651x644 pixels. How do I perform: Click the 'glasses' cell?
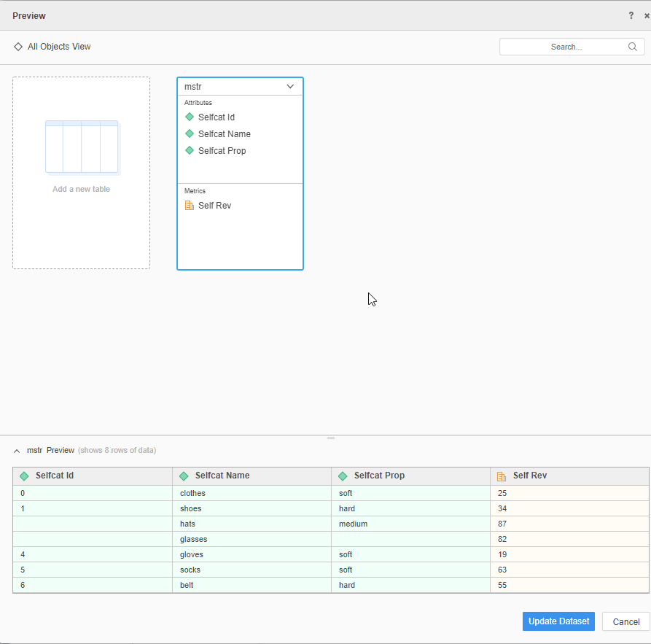tap(252, 539)
